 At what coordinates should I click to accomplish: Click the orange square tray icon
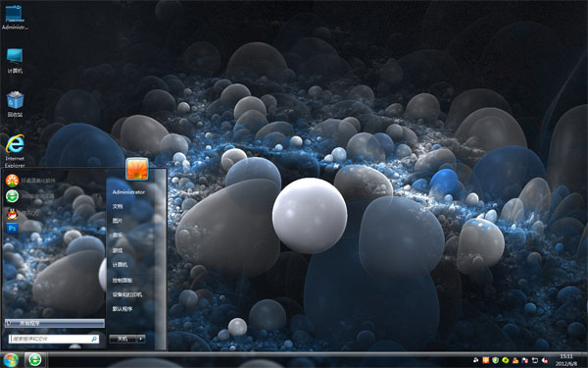tap(486, 360)
